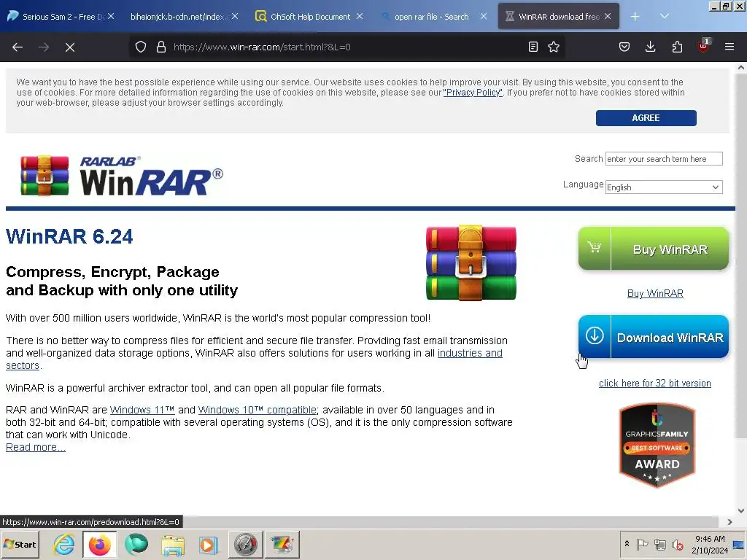747x560 pixels.
Task: Open the Edge-like green browser taskbar icon
Action: [x=136, y=544]
